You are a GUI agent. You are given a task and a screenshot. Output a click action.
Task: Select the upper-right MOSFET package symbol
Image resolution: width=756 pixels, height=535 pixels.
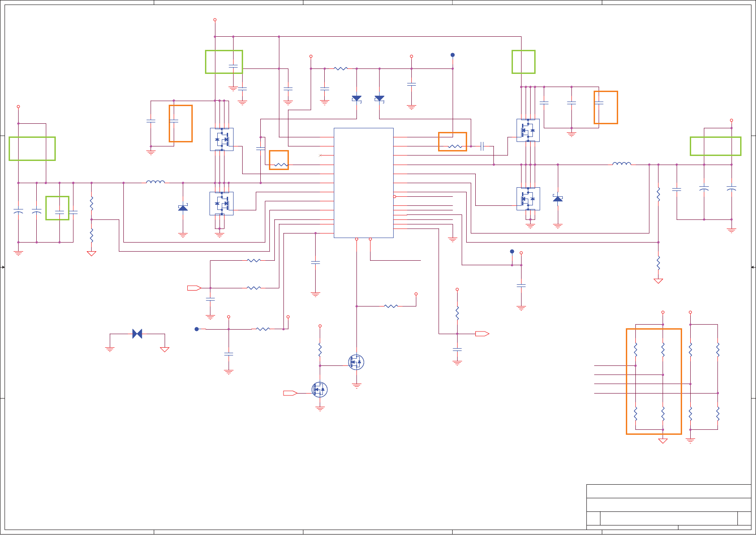(x=528, y=130)
